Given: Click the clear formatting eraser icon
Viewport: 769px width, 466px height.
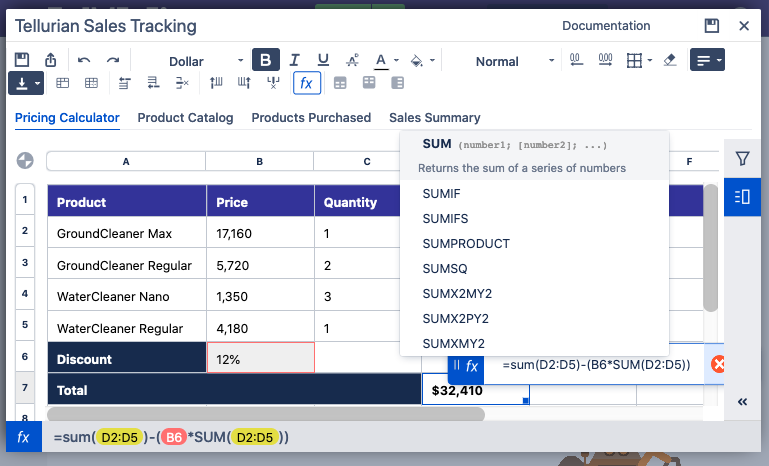Looking at the screenshot, I should click(670, 60).
